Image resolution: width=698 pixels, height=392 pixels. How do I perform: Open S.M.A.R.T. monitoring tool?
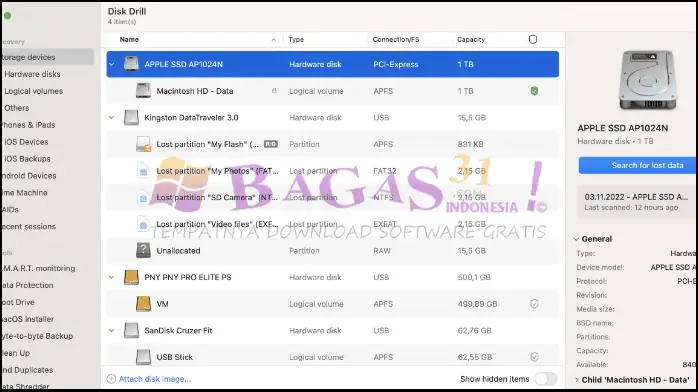pos(38,268)
